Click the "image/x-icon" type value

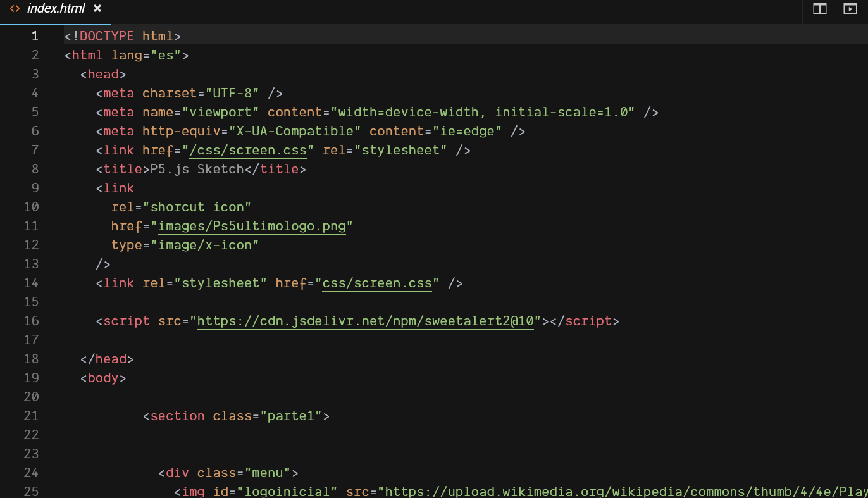205,245
